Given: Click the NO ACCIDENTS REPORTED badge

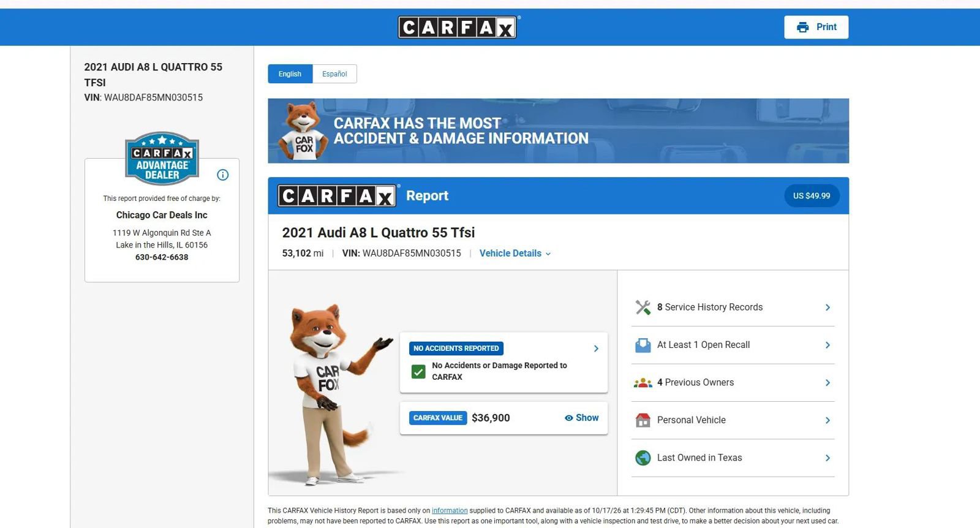Looking at the screenshot, I should click(x=456, y=349).
